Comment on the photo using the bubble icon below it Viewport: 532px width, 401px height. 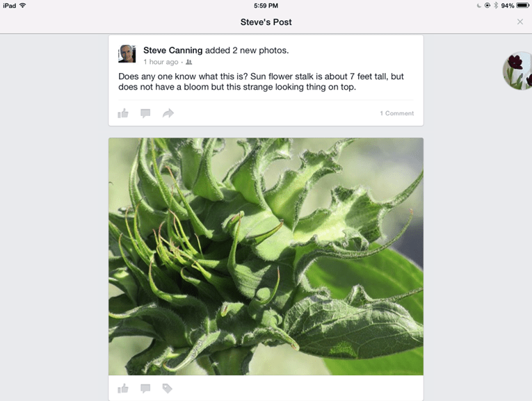click(x=145, y=388)
